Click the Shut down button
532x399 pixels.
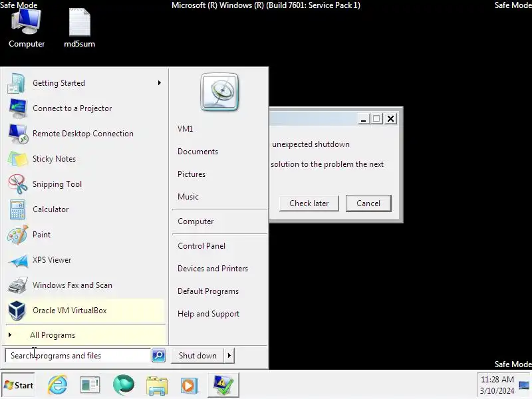point(198,356)
